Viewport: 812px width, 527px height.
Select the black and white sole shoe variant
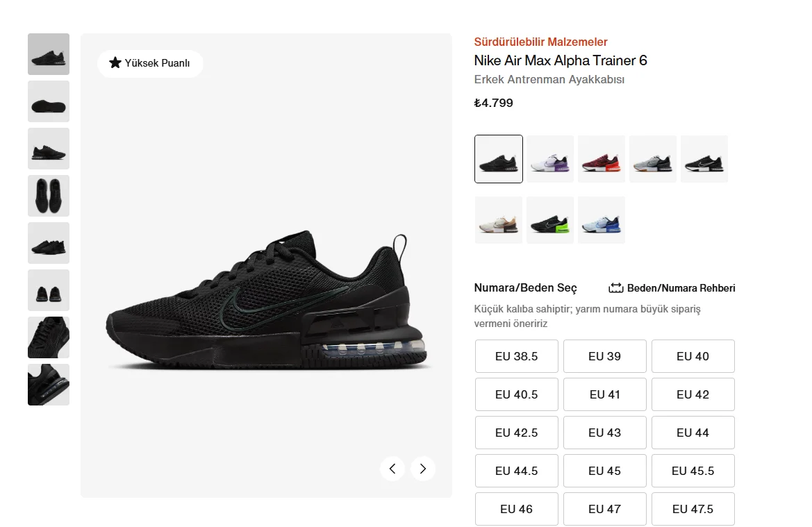click(x=704, y=159)
